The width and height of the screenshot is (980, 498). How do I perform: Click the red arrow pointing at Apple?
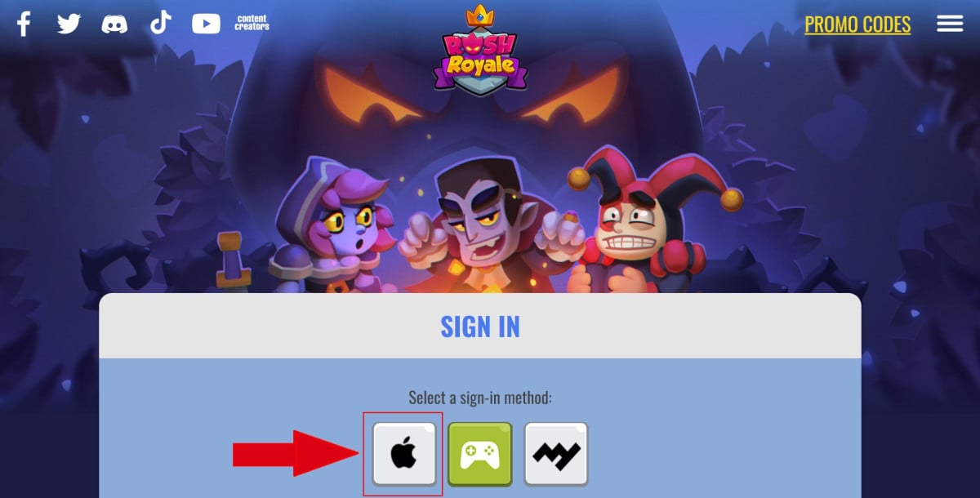[x=296, y=454]
